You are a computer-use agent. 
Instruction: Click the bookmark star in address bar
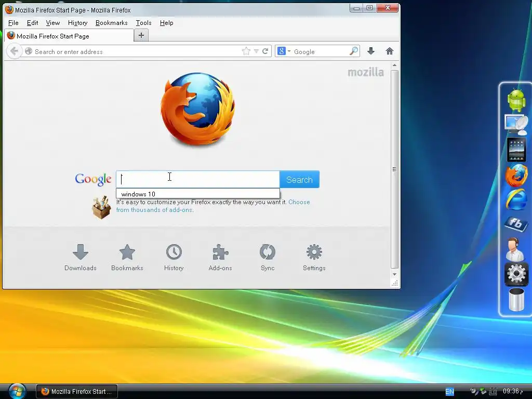246,51
